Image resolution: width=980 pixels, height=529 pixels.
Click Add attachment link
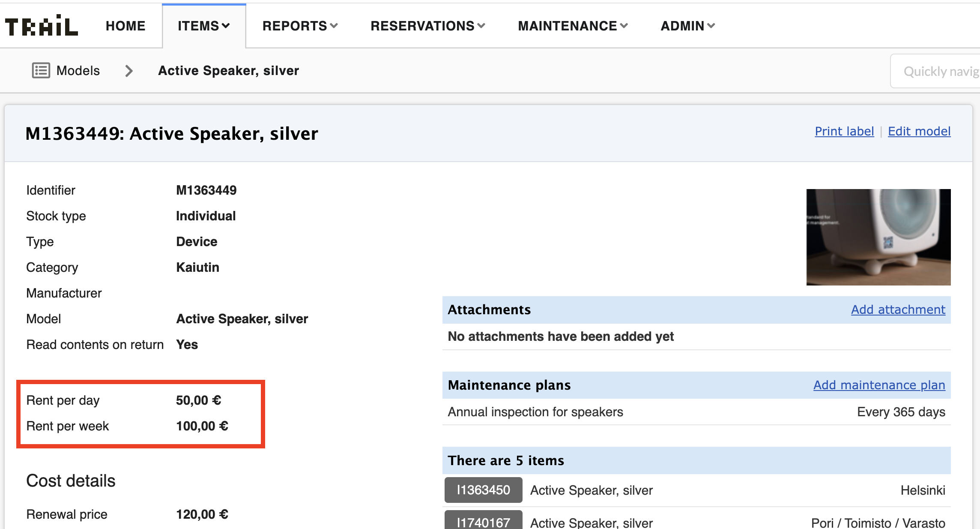pos(898,310)
